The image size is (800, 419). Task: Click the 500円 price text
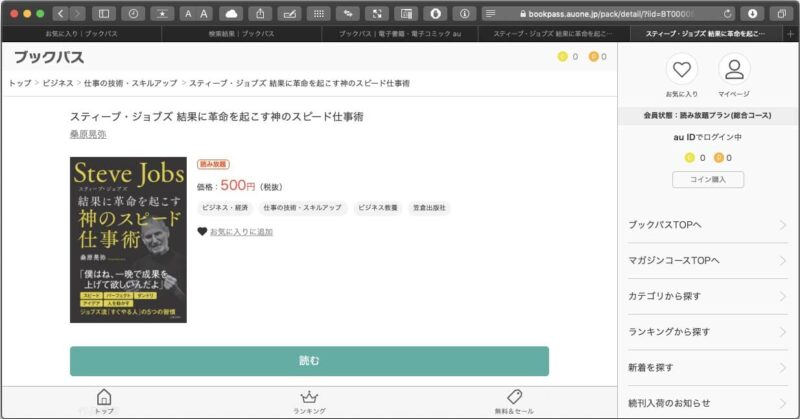(238, 185)
